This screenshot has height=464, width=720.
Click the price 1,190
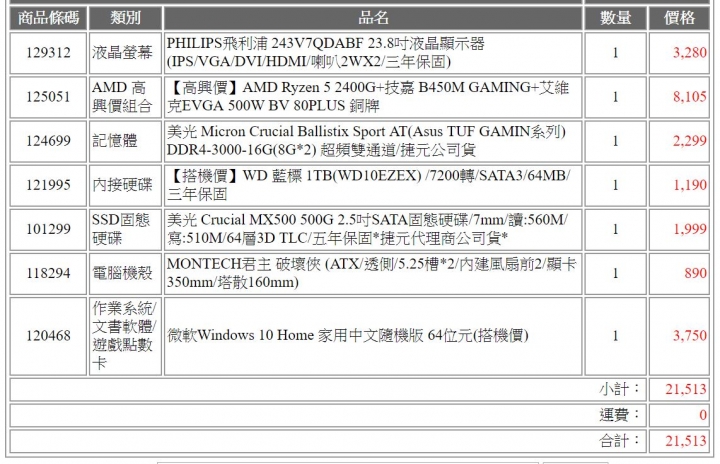(x=690, y=185)
